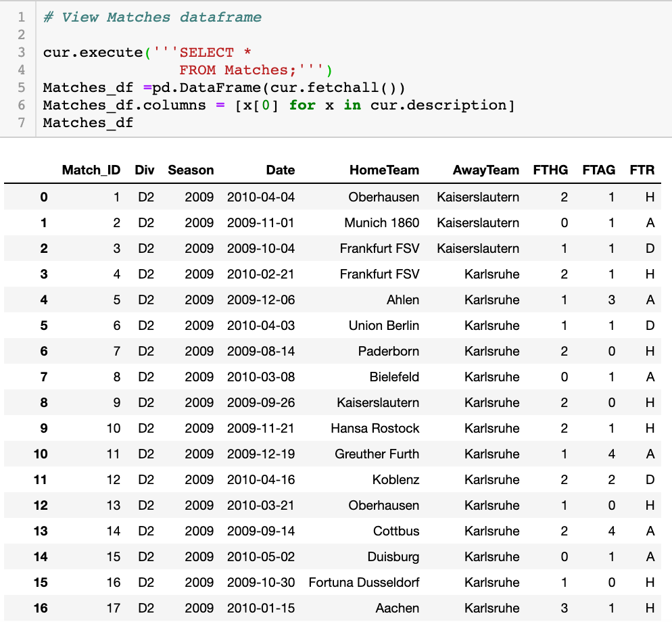This screenshot has width=672, height=622.
Task: Select HomeTeam cell Bielefeld
Action: [x=394, y=377]
